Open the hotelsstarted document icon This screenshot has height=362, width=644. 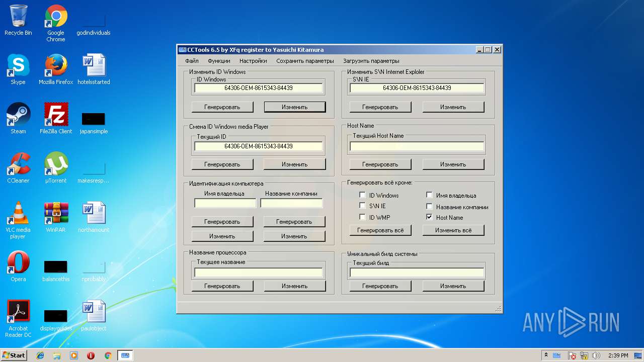point(94,69)
